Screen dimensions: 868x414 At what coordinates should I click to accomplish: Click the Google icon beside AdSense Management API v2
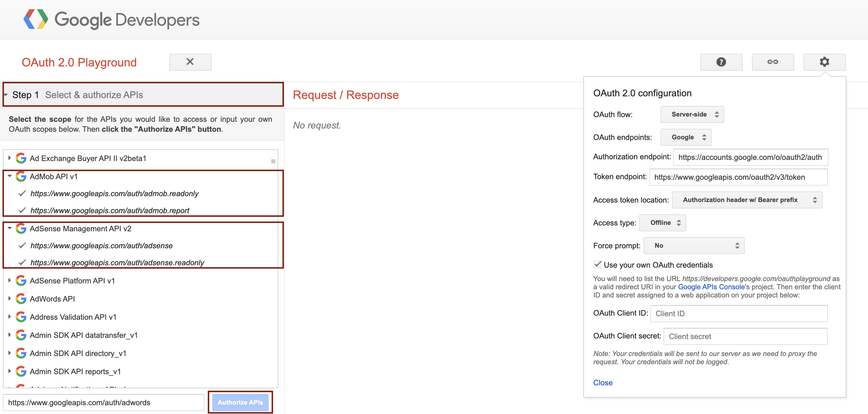[x=20, y=228]
